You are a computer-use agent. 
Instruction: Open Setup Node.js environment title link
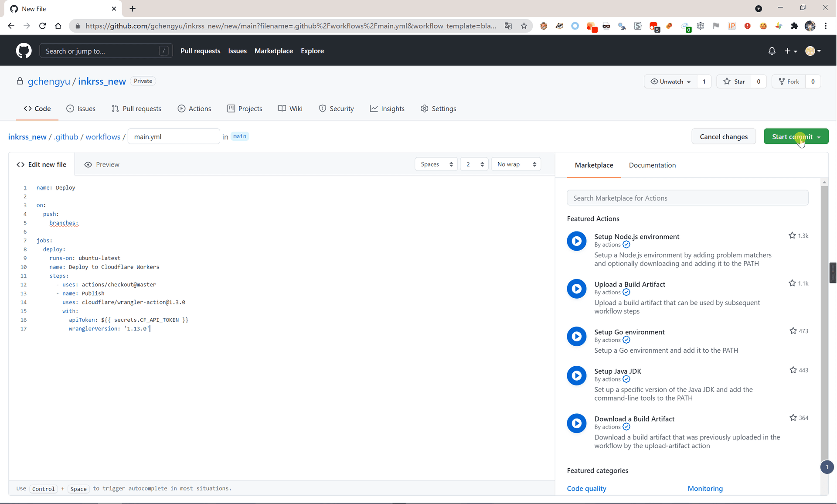pos(636,236)
